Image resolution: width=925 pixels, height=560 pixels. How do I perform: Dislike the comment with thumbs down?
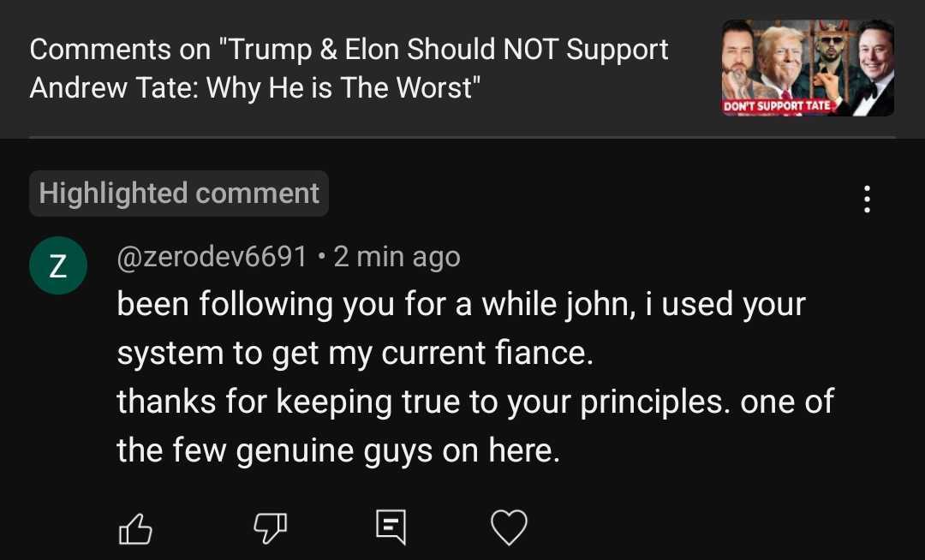[x=269, y=528]
